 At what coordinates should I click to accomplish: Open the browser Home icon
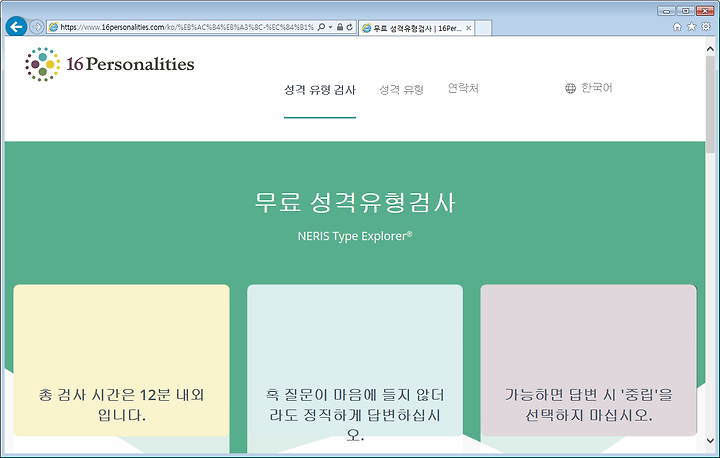pyautogui.click(x=677, y=27)
